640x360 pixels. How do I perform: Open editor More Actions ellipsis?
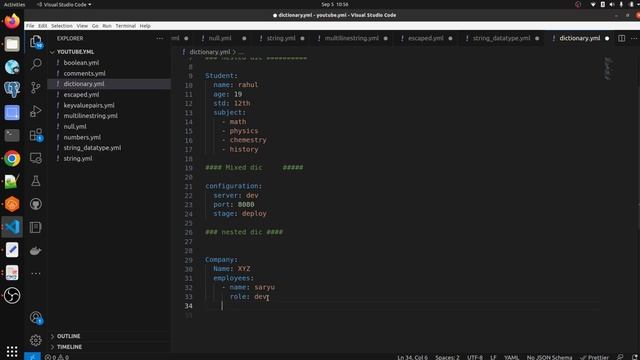[x=634, y=38]
